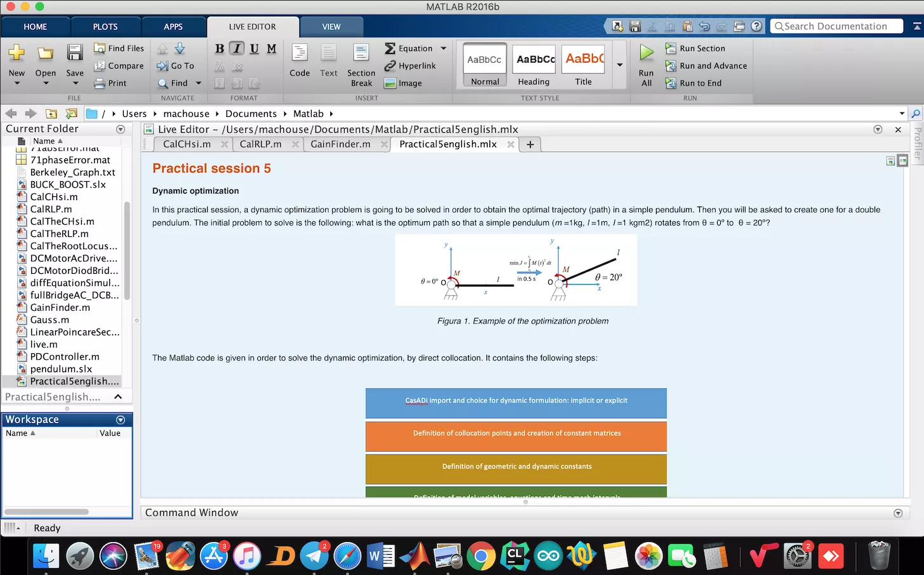Click the Save disk icon
The width and height of the screenshot is (924, 575).
75,53
